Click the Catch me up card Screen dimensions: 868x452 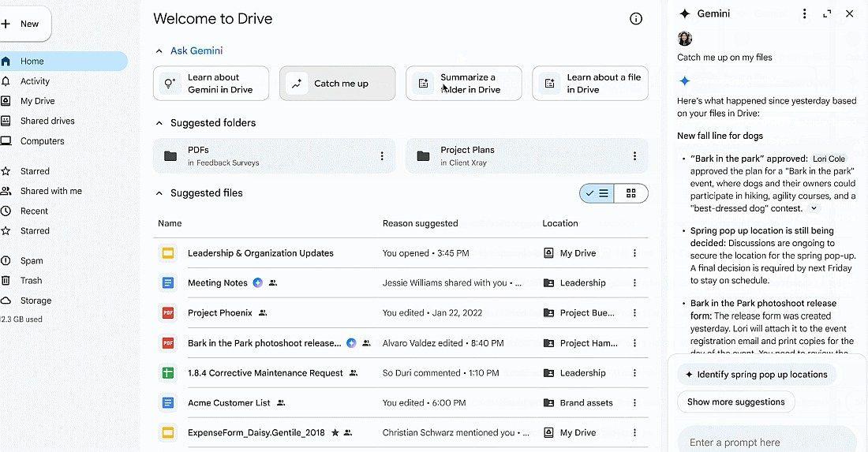coord(337,84)
